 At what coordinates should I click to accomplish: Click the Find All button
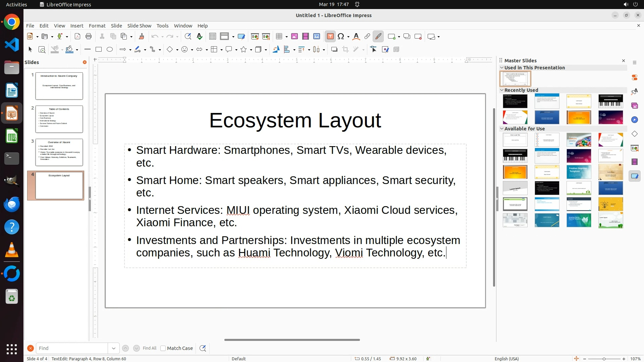pyautogui.click(x=150, y=348)
